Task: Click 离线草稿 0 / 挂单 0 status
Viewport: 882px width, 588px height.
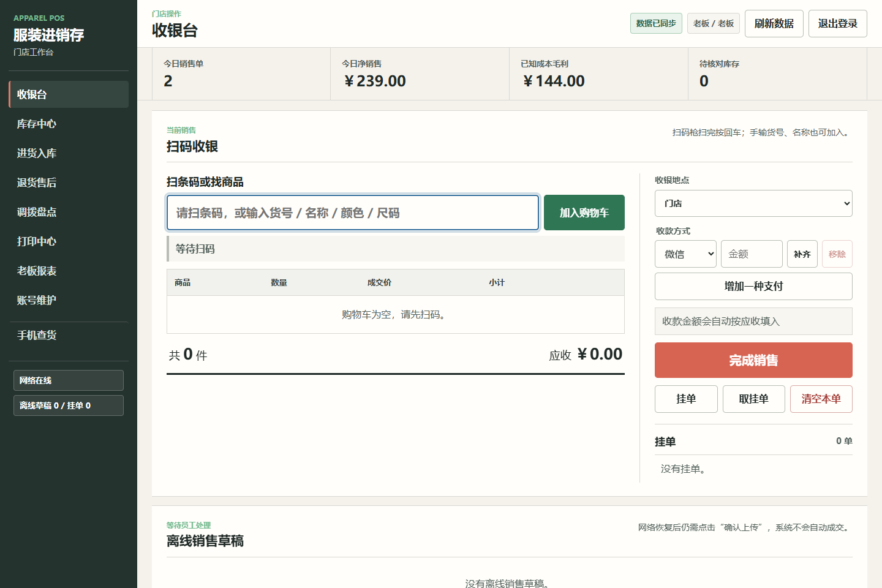Action: pos(69,405)
